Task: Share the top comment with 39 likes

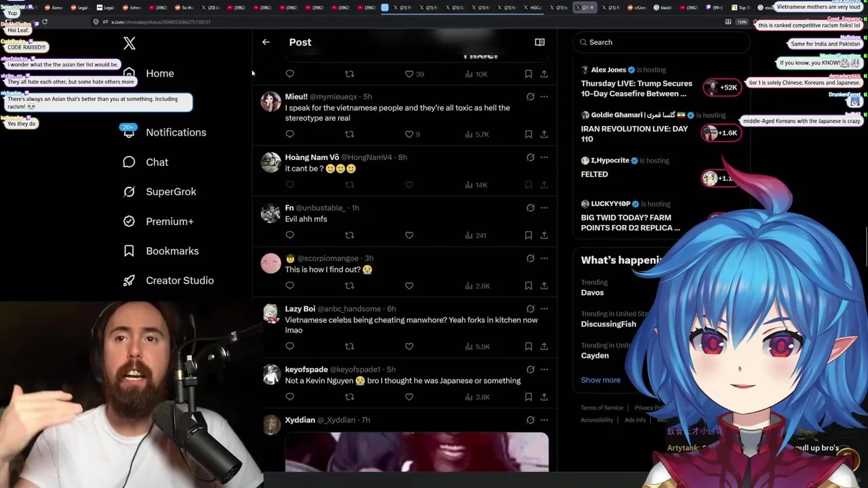Action: coord(544,74)
